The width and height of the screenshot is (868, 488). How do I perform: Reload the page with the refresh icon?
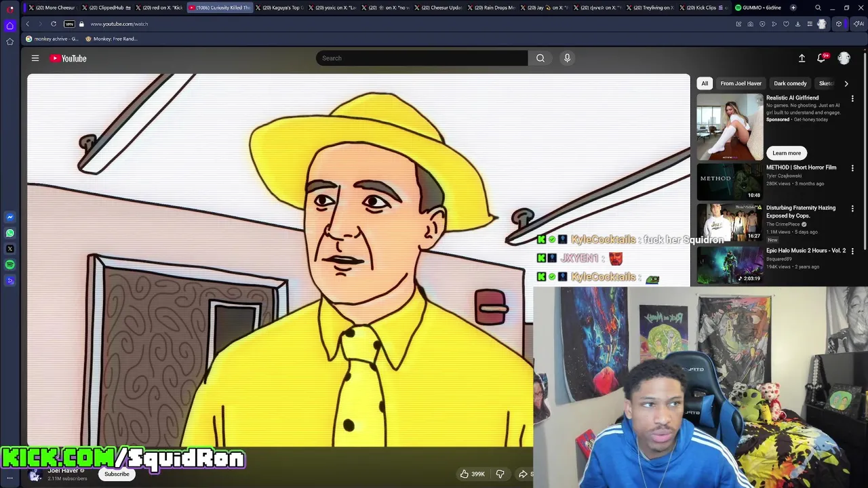54,24
